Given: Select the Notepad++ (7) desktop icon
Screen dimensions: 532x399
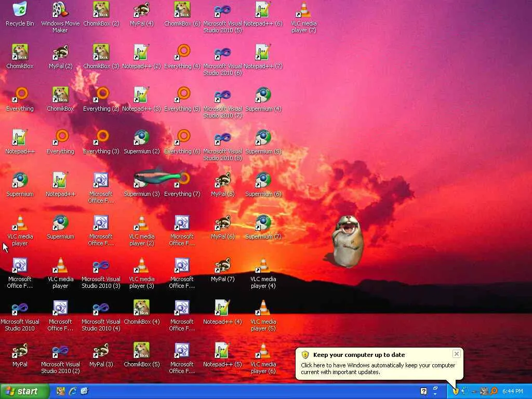Looking at the screenshot, I should (263, 57).
